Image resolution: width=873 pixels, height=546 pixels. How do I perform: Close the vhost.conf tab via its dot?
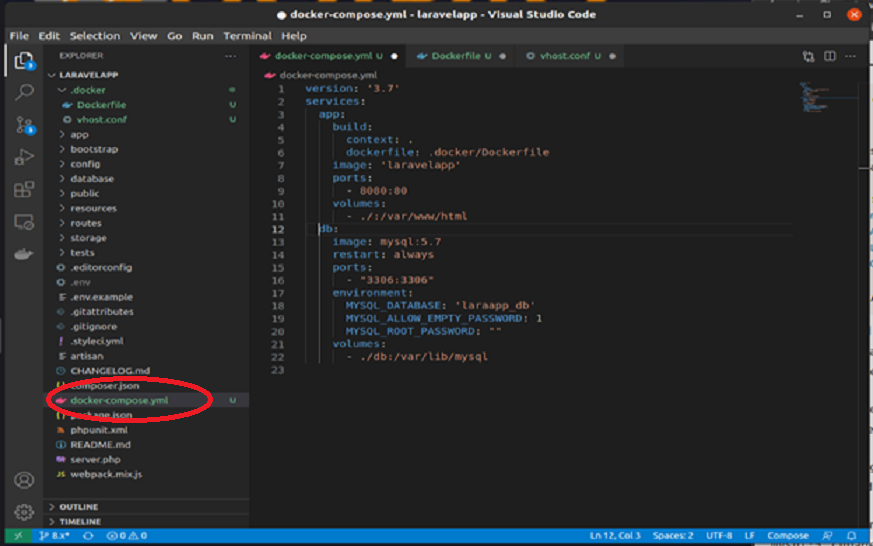coord(612,56)
